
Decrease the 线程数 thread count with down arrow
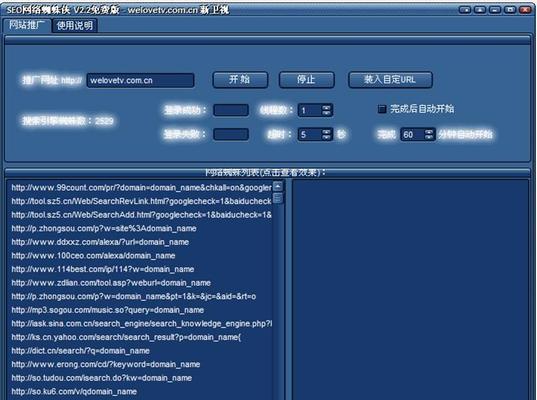[x=327, y=113]
